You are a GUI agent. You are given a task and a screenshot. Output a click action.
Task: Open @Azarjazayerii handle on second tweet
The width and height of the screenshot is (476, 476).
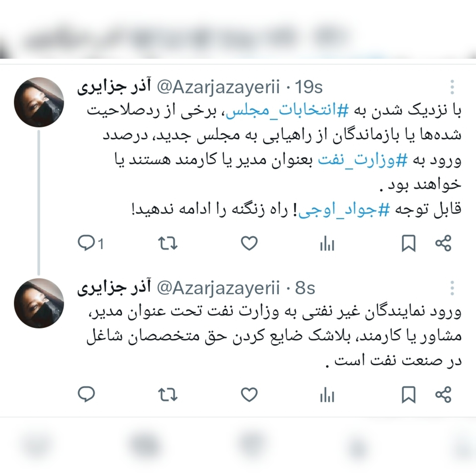coord(218,288)
